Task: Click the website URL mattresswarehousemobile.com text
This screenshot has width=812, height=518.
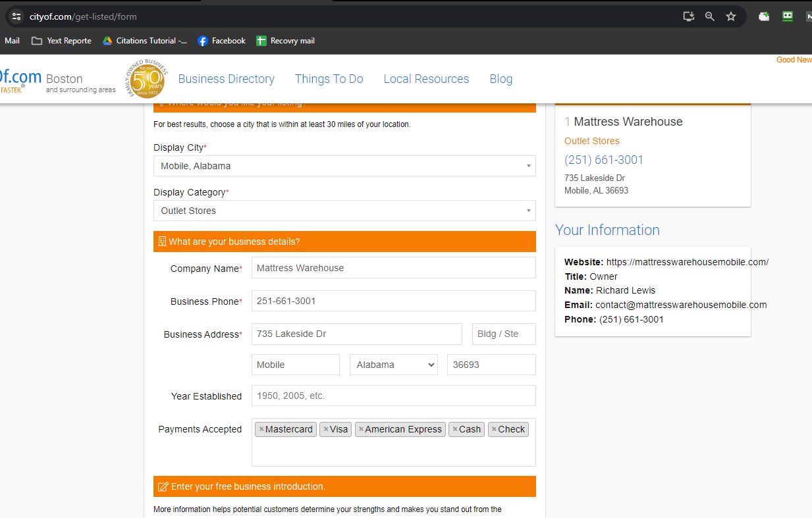Action: coord(688,262)
